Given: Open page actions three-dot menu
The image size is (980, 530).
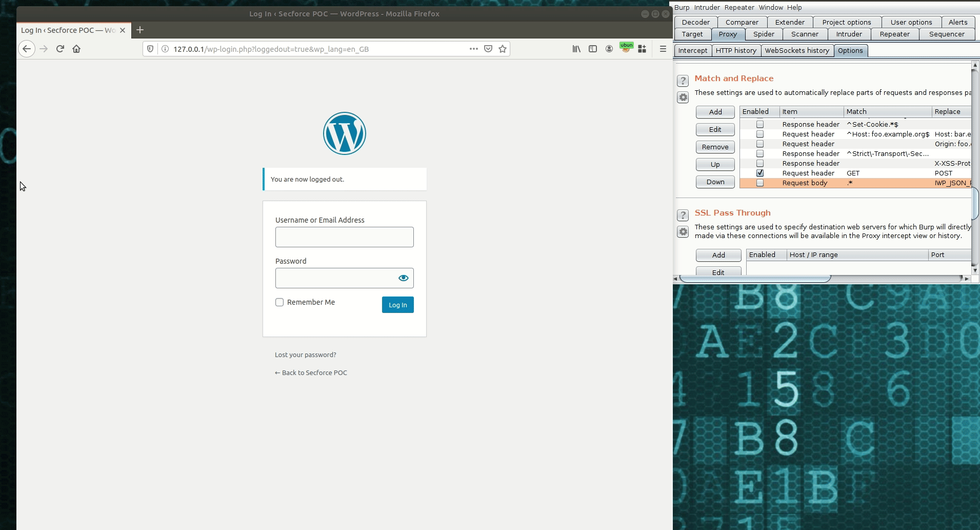Looking at the screenshot, I should pos(474,49).
